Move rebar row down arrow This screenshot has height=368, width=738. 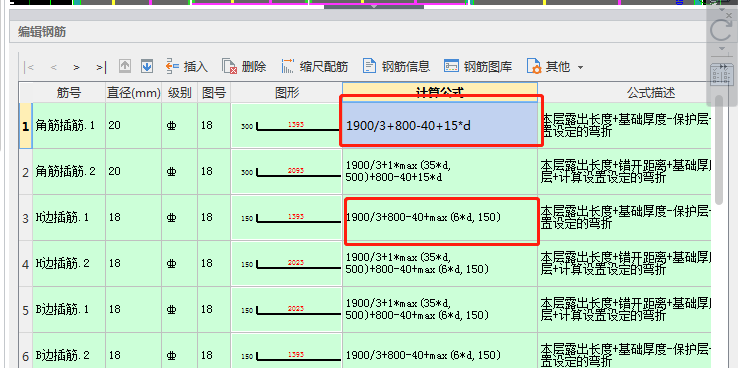tap(147, 66)
